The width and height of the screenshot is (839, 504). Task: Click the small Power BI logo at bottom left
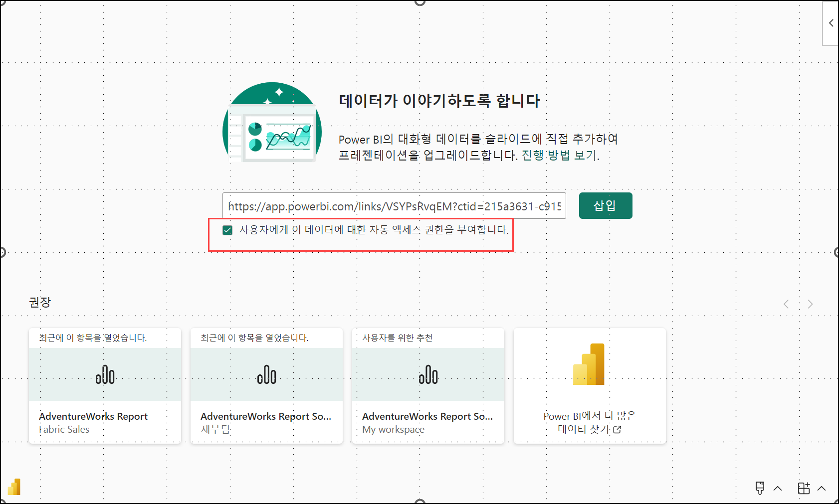tap(14, 487)
